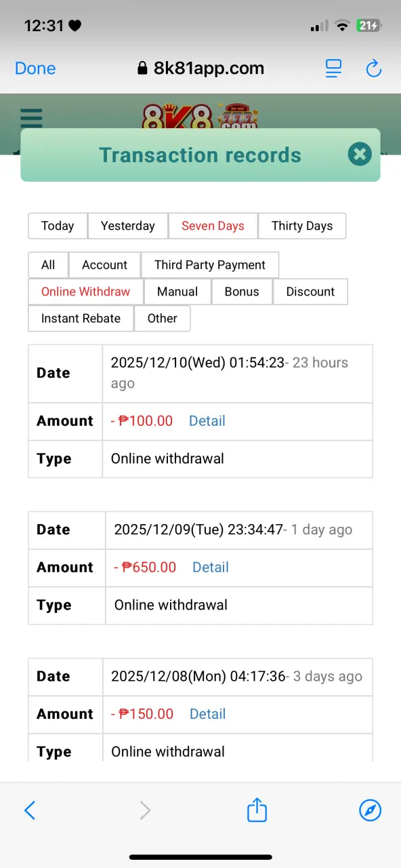Select the Yesterday date filter
401x868 pixels.
[128, 226]
